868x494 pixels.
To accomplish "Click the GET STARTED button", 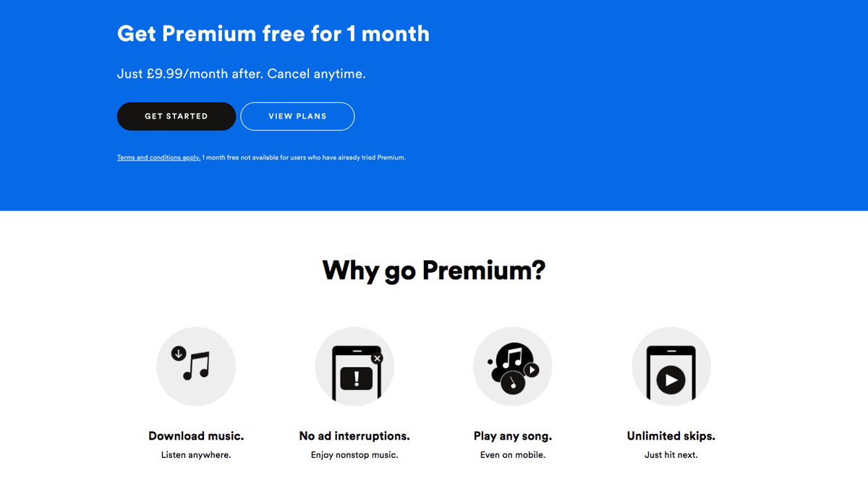I will (176, 116).
